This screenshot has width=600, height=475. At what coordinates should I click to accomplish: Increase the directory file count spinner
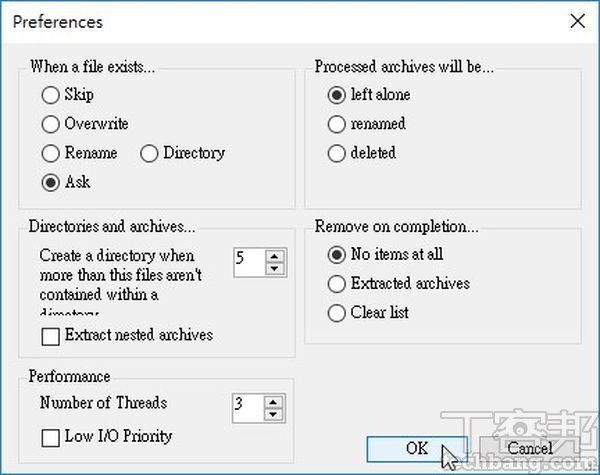coord(275,256)
